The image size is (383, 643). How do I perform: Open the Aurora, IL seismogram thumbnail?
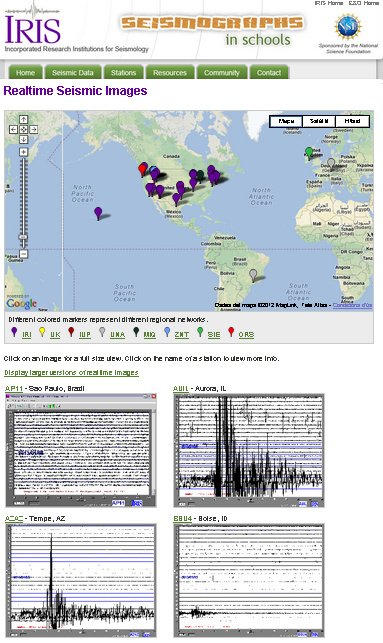pos(248,450)
